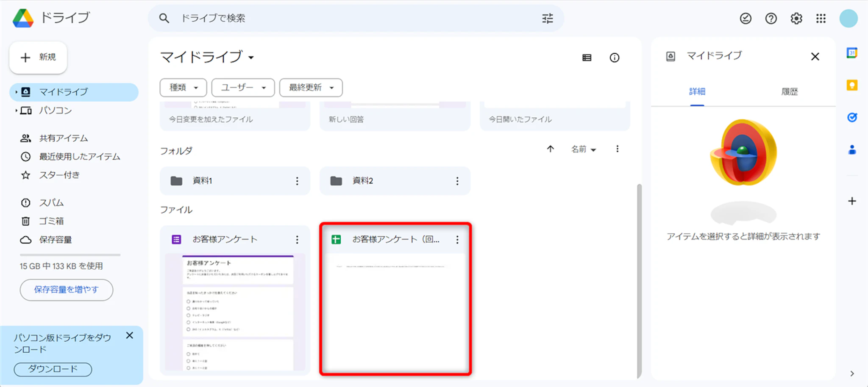868x387 pixels.
Task: Open the Google apps grid launcher
Action: click(x=821, y=18)
